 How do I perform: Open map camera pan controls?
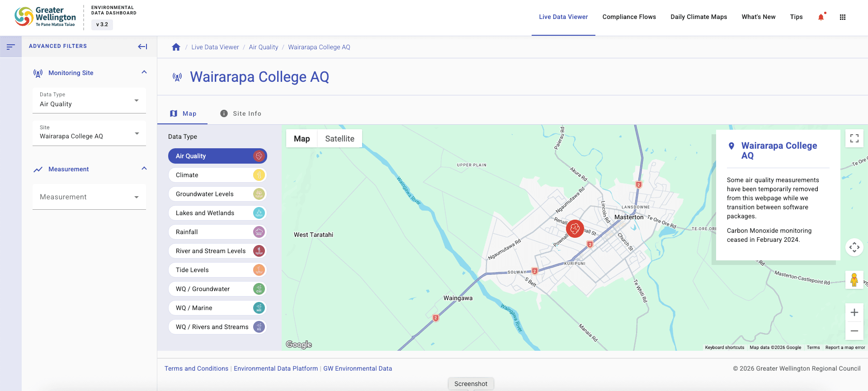click(x=854, y=247)
